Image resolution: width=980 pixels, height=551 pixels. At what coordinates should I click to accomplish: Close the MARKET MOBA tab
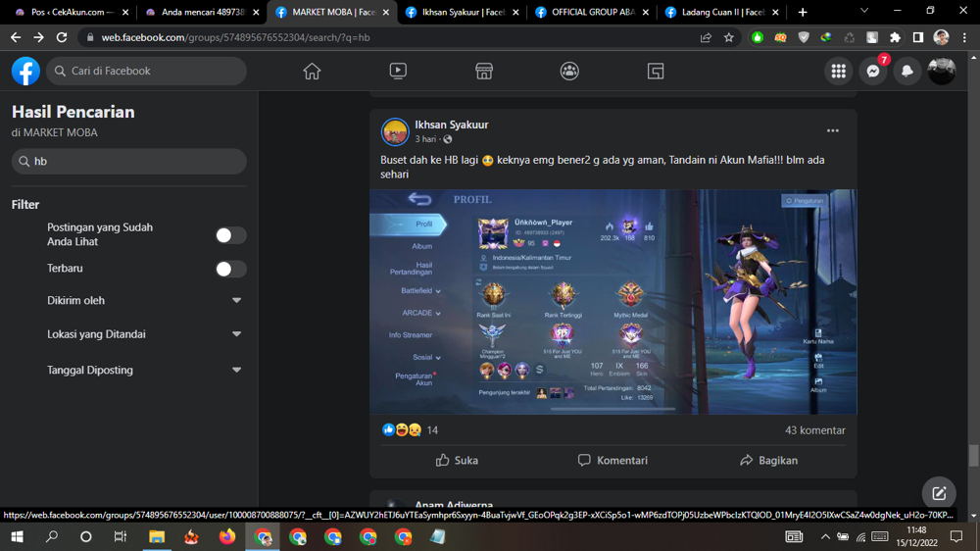point(385,12)
